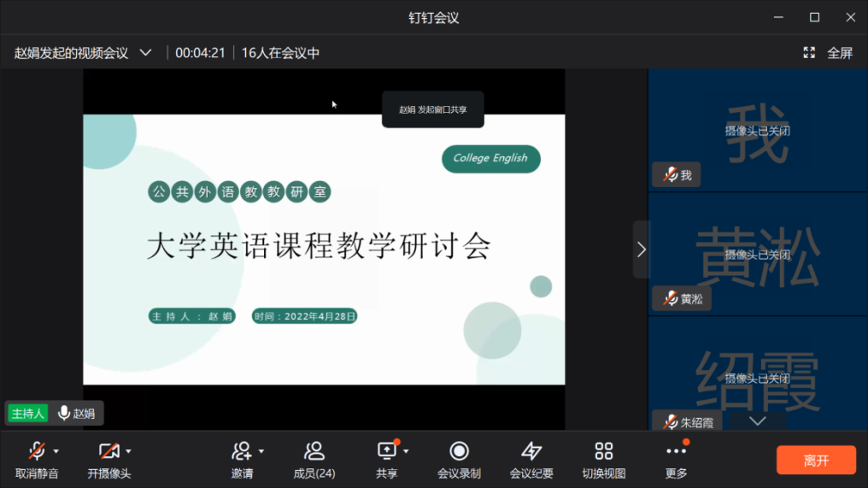
Task: Turn on camera (开摄像头)
Action: 108,450
